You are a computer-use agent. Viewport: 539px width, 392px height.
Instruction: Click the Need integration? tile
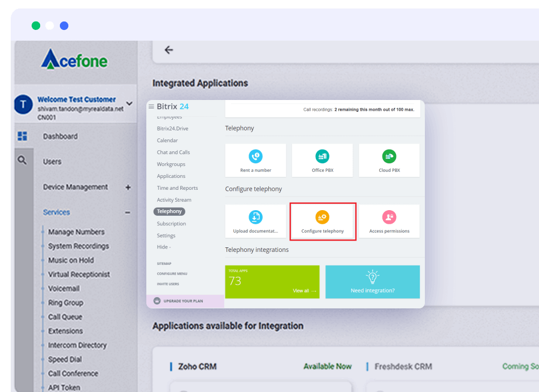coord(372,282)
